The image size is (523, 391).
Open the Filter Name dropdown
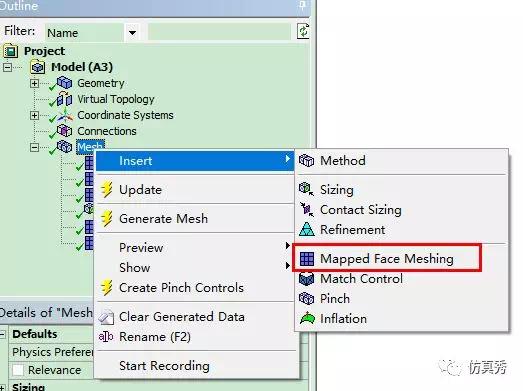click(132, 33)
